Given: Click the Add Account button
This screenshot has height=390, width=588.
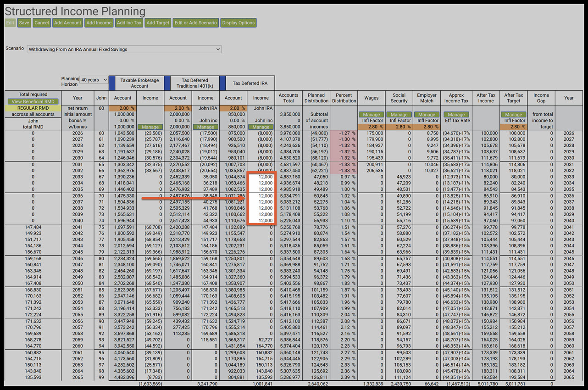Looking at the screenshot, I should tap(67, 23).
